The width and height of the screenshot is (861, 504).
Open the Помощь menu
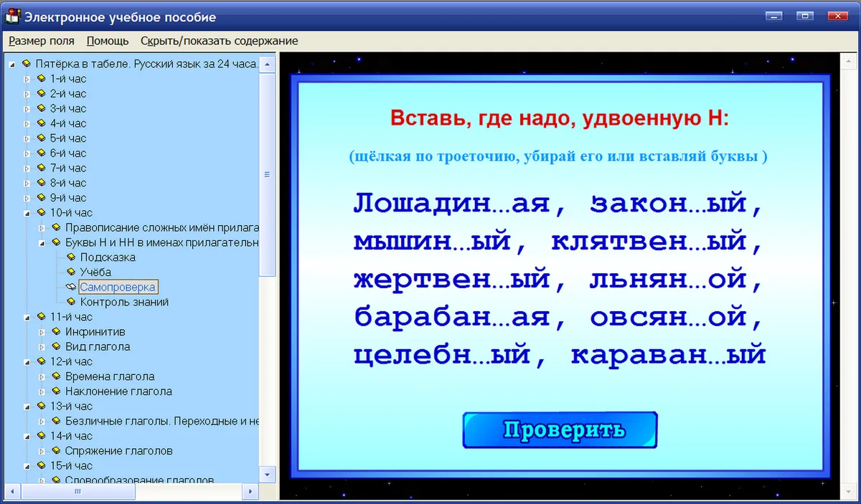click(x=108, y=41)
